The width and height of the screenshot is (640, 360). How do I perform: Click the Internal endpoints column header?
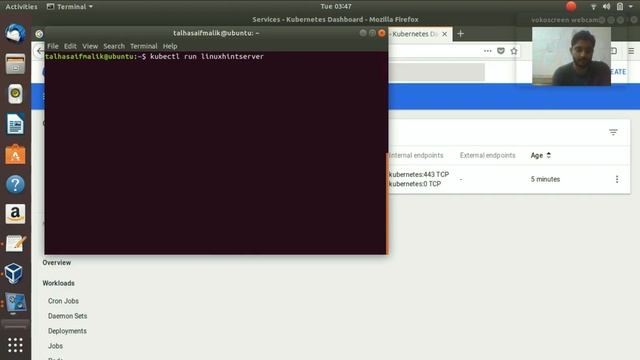click(x=416, y=156)
